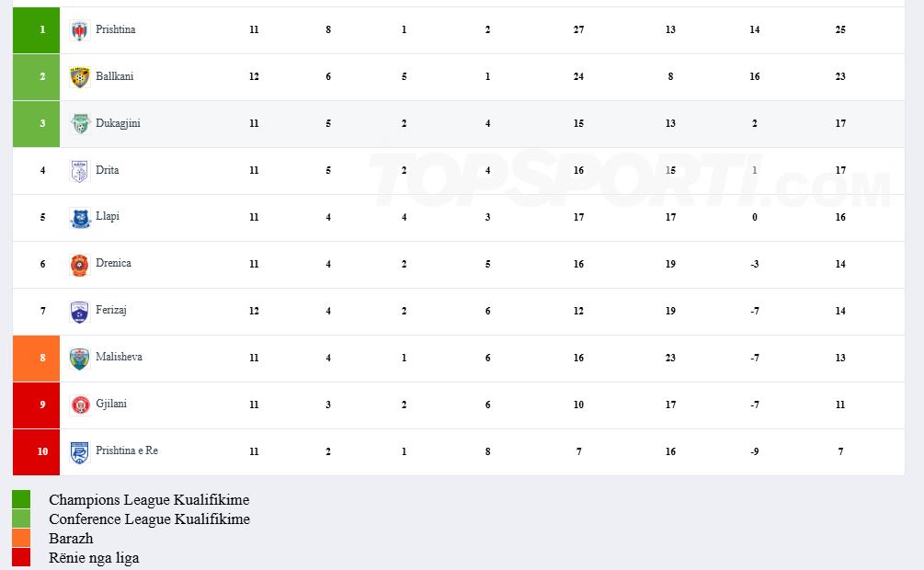924x570 pixels.
Task: Select the Ferizaj club crest
Action: click(x=80, y=312)
